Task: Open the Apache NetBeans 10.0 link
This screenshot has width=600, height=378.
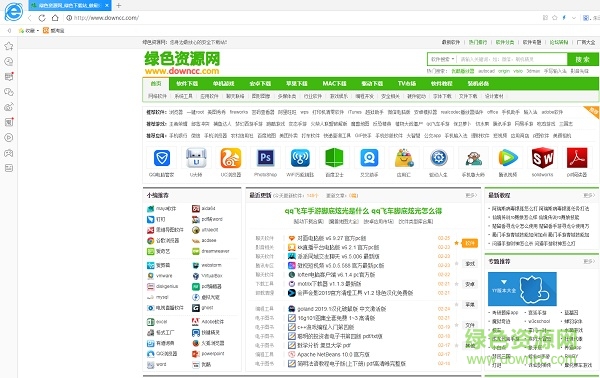Action: pos(333,355)
